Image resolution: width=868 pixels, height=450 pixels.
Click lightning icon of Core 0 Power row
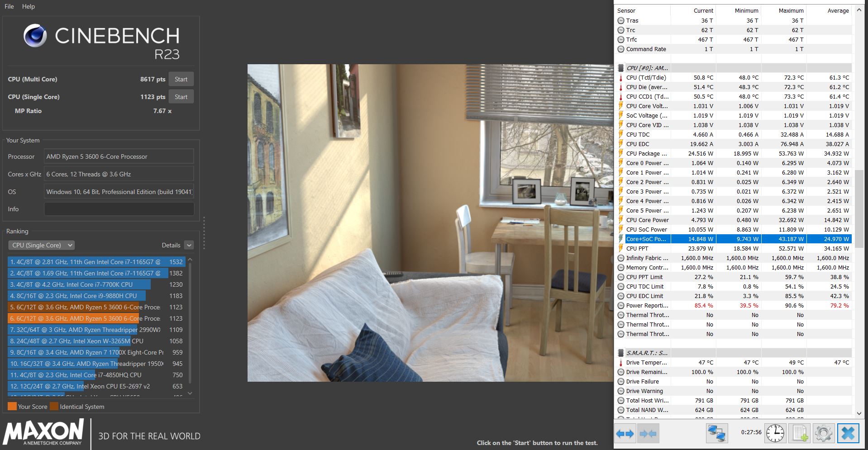(621, 163)
